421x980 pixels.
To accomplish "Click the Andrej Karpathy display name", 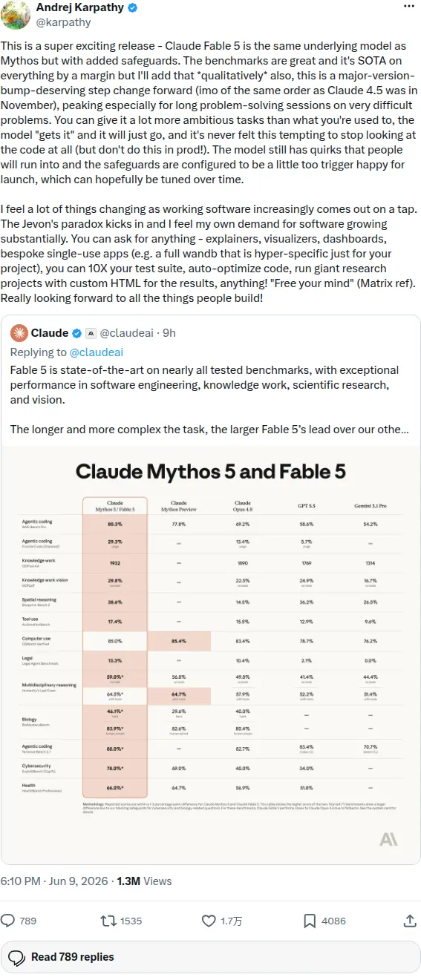I will [x=79, y=7].
